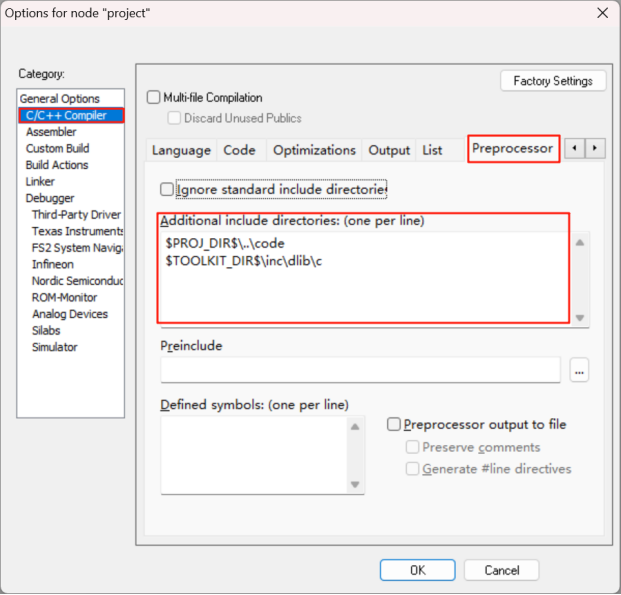Click in Defined symbols text area

point(255,455)
